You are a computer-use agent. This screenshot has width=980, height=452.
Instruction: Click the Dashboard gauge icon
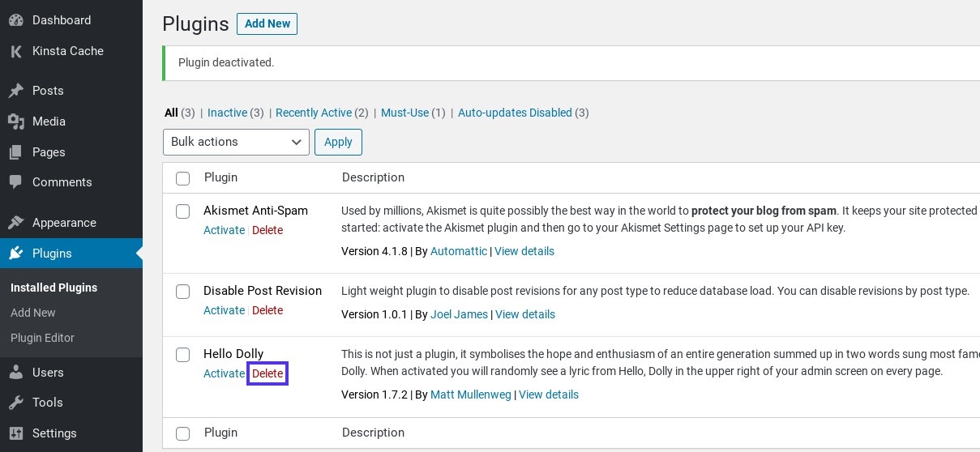tap(15, 20)
